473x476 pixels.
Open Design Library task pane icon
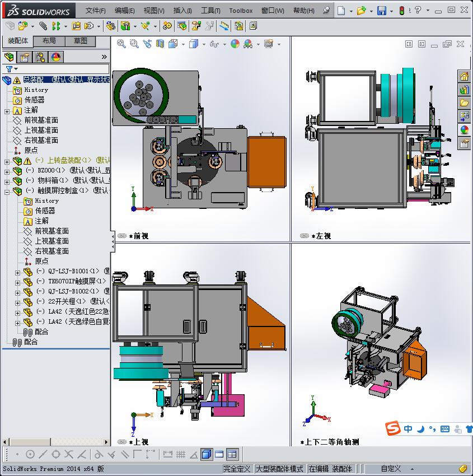tap(464, 90)
